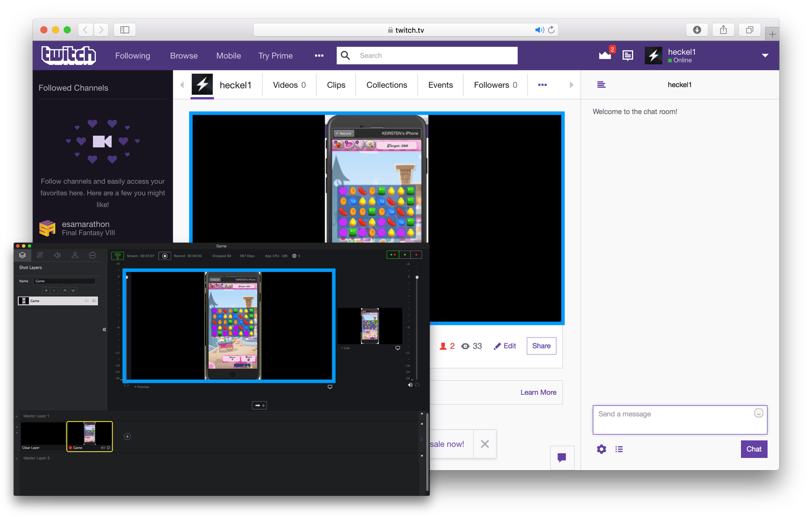Toggle visibility of the Game shot layer
Viewport: 812px width, 517px height.
tap(87, 301)
